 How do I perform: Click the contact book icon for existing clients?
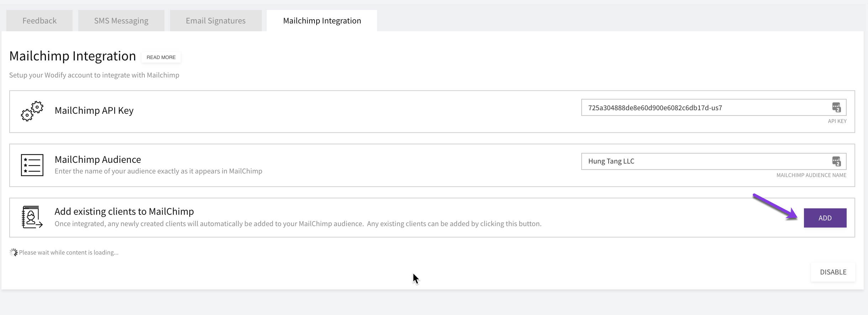point(32,217)
